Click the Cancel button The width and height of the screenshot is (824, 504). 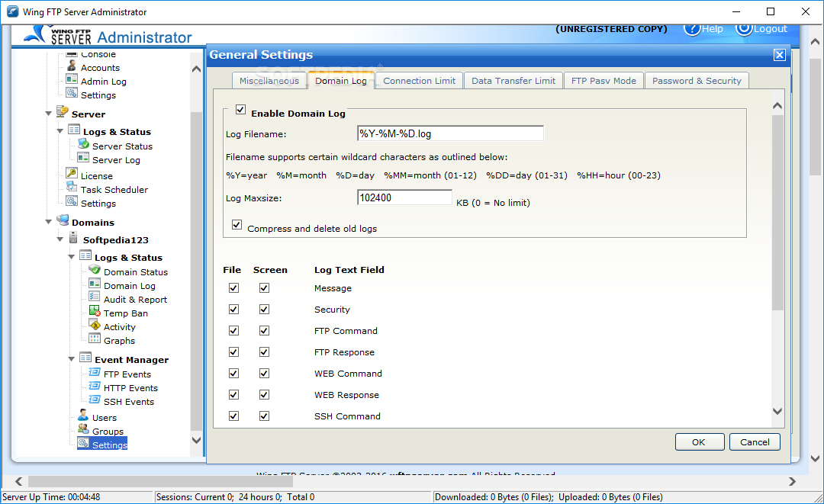click(x=755, y=442)
